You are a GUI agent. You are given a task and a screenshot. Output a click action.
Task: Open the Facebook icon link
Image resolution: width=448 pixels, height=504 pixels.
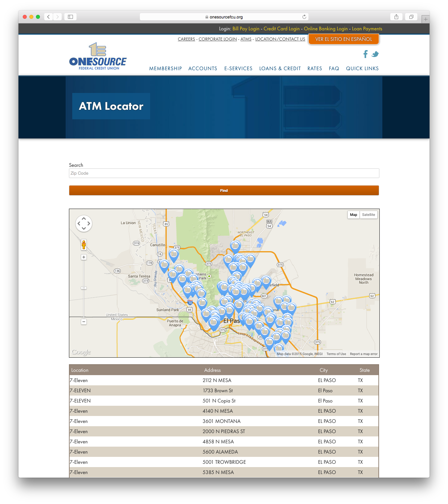(x=366, y=54)
